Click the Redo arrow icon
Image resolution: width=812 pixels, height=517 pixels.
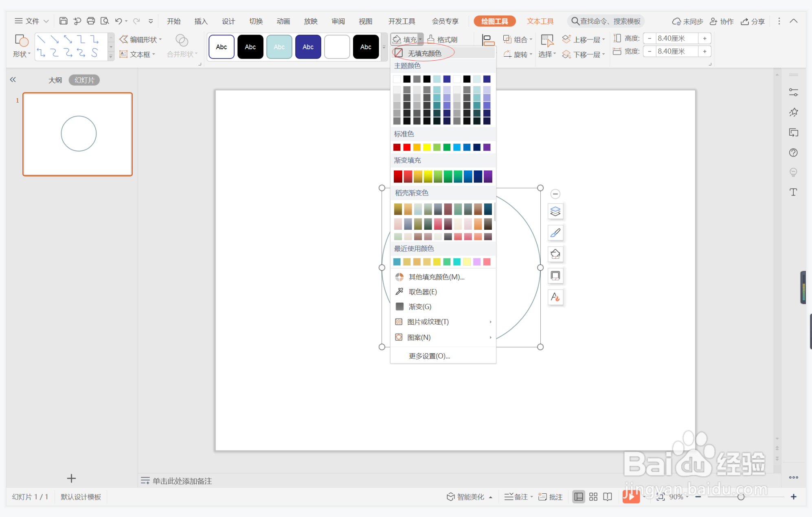(136, 21)
